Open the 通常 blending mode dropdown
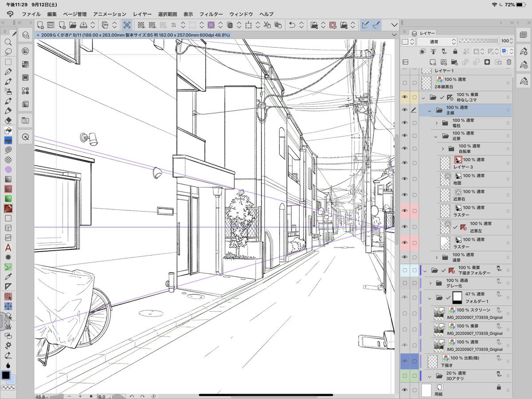The height and width of the screenshot is (399, 532). 437,41
